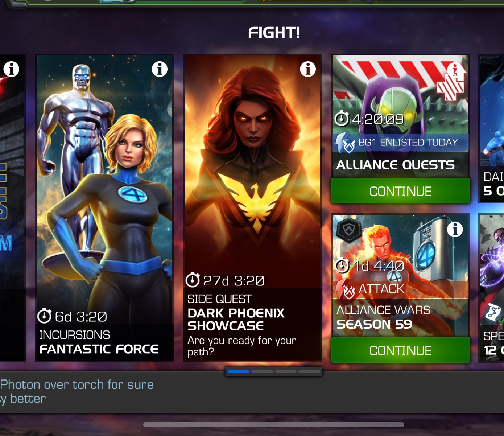This screenshot has width=504, height=436.
Task: Select the first page indicator segment
Action: click(x=238, y=371)
